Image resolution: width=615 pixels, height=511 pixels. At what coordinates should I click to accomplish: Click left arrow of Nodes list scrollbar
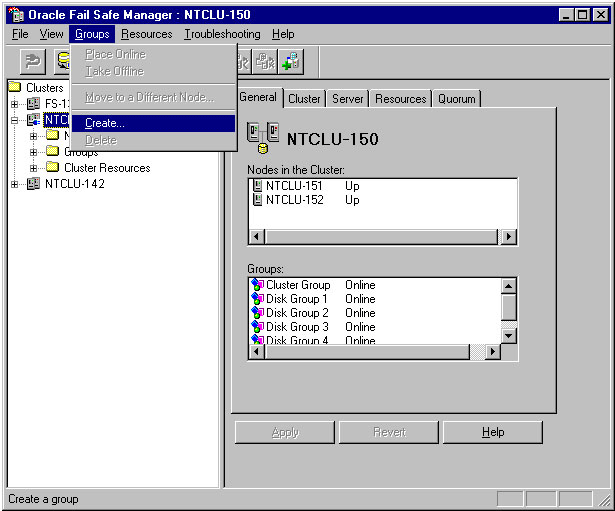click(257, 236)
